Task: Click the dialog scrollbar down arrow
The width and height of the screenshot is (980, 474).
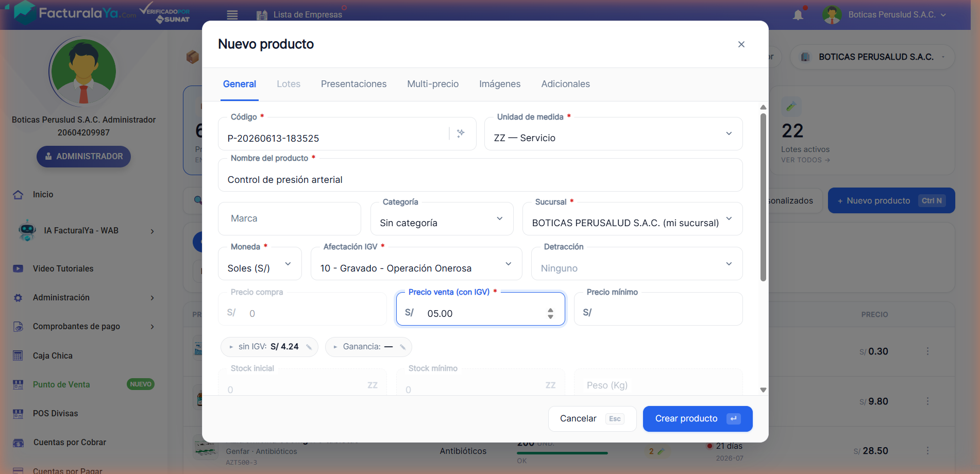Action: pos(763,390)
